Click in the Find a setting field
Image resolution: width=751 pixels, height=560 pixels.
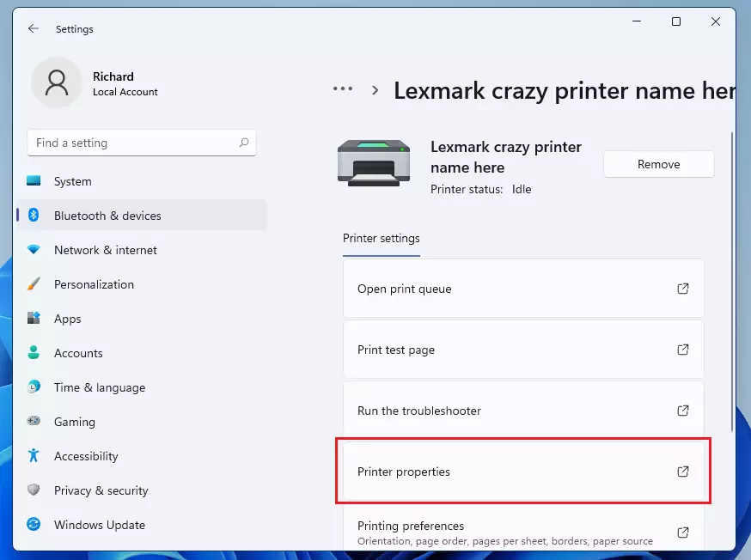142,143
